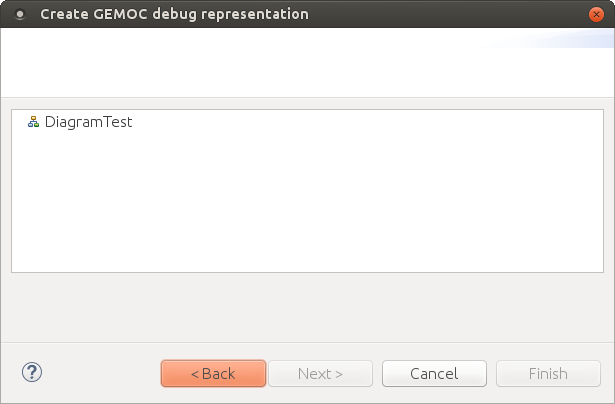Click blank space between help icon and Back
This screenshot has width=615, height=404.
100,373
